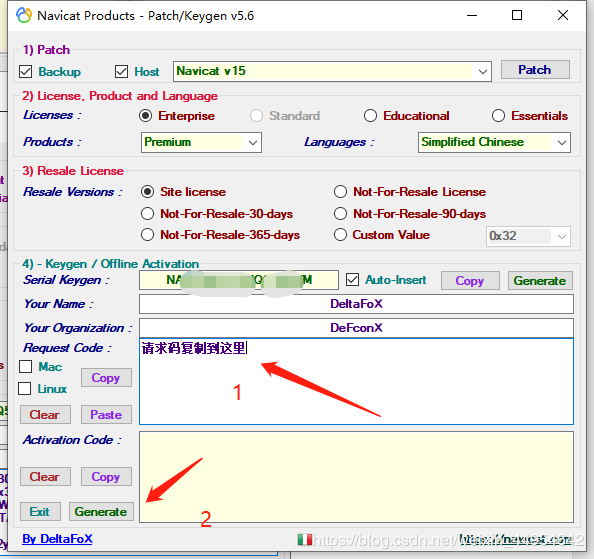Click the Patch button
The width and height of the screenshot is (594, 559).
(535, 70)
